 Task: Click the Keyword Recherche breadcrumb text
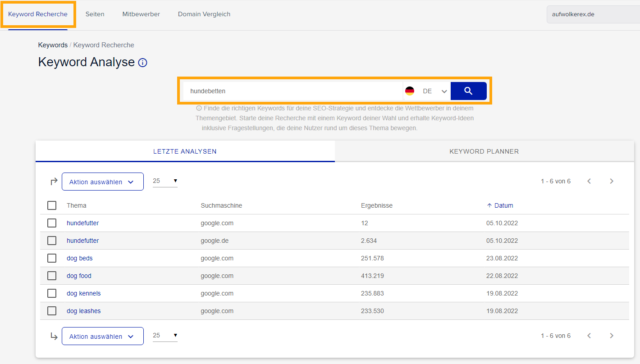[x=104, y=45]
